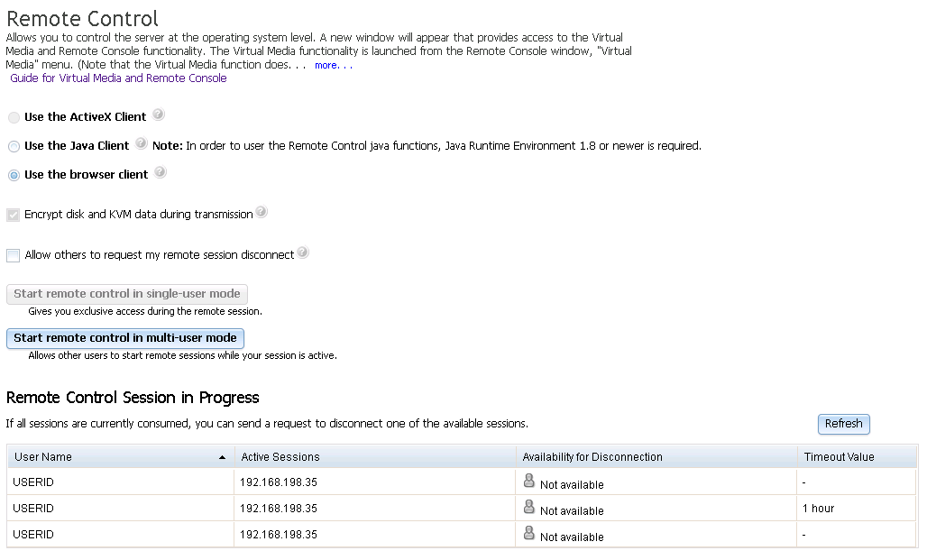Select the Use the Java Client radio button

point(14,147)
